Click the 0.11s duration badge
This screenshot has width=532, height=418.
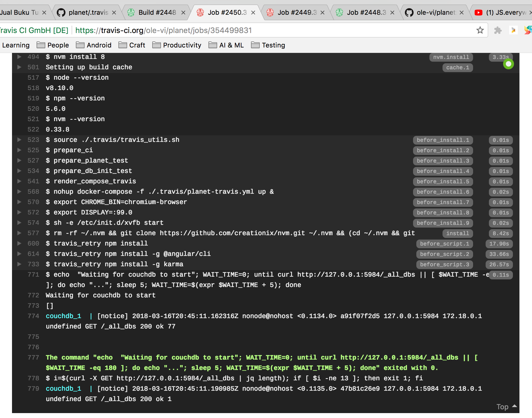[x=501, y=275]
